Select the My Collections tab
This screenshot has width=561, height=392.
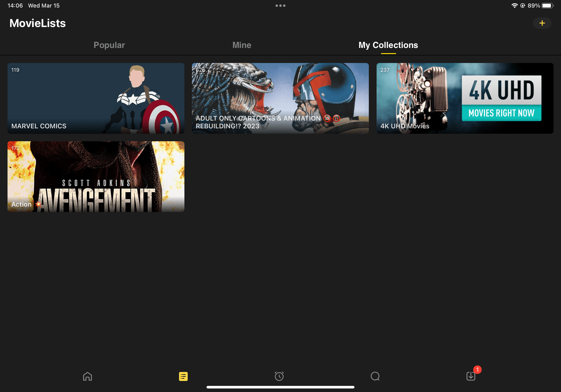pos(388,45)
